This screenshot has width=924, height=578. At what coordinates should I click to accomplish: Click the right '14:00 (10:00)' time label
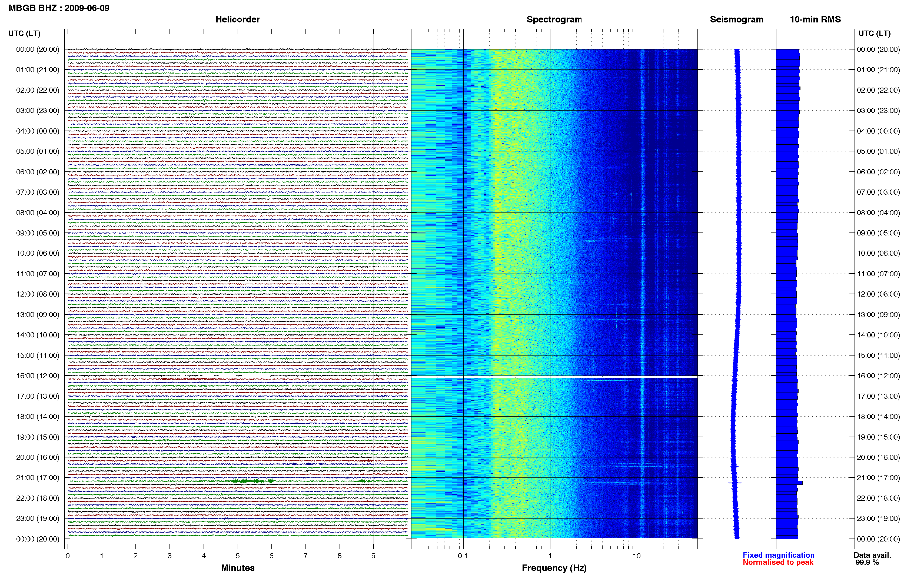(x=878, y=335)
